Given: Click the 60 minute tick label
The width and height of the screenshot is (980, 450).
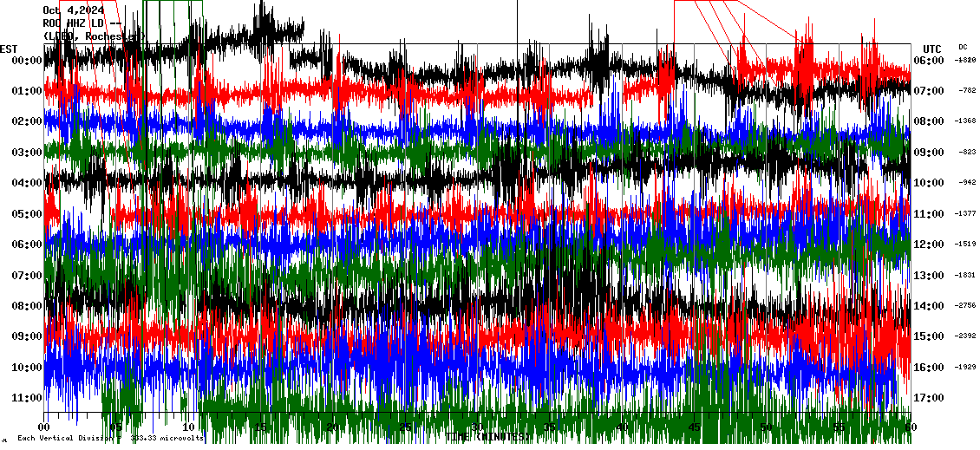Looking at the screenshot, I should click(x=909, y=427).
